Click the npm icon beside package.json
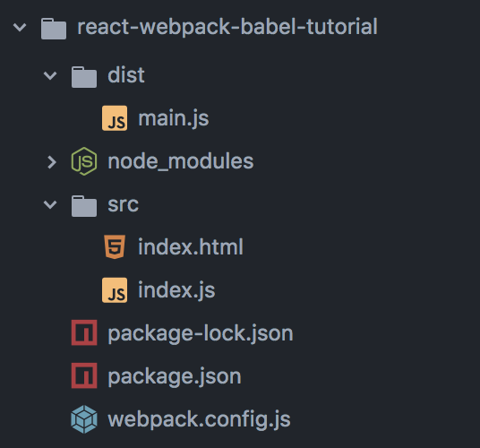Viewport: 480px width, 448px height. pyautogui.click(x=84, y=375)
